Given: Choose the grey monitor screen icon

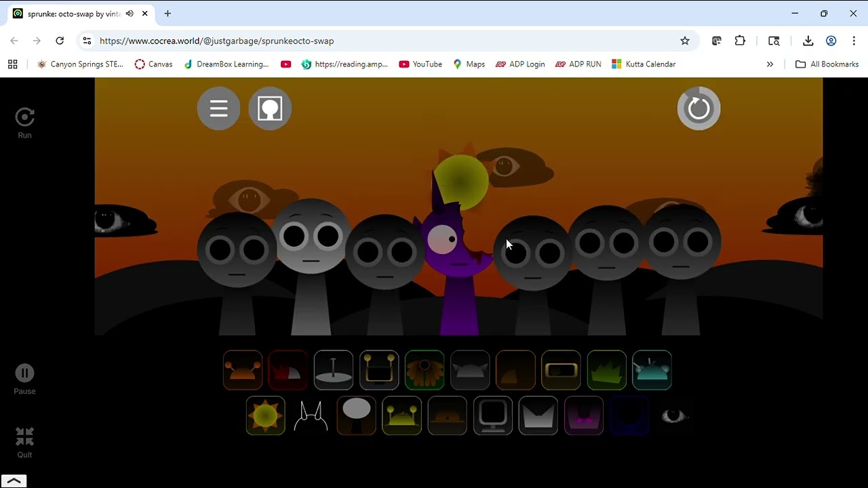Looking at the screenshot, I should (x=492, y=415).
